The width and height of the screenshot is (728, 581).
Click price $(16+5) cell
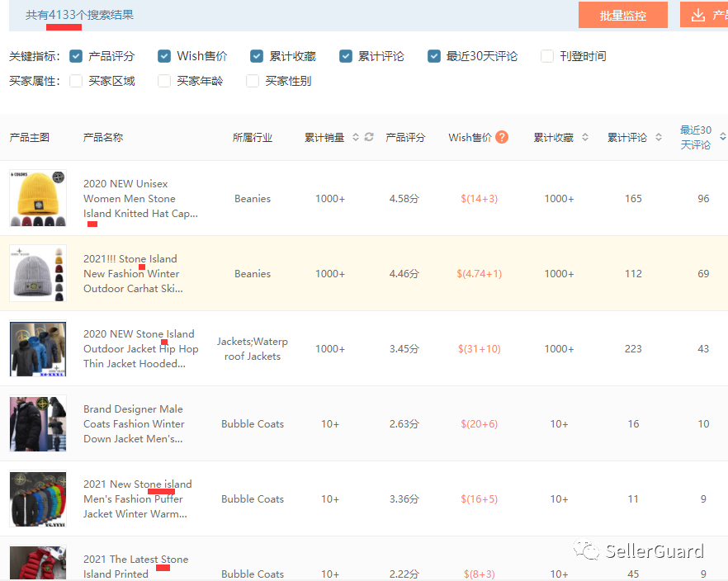[x=479, y=499]
